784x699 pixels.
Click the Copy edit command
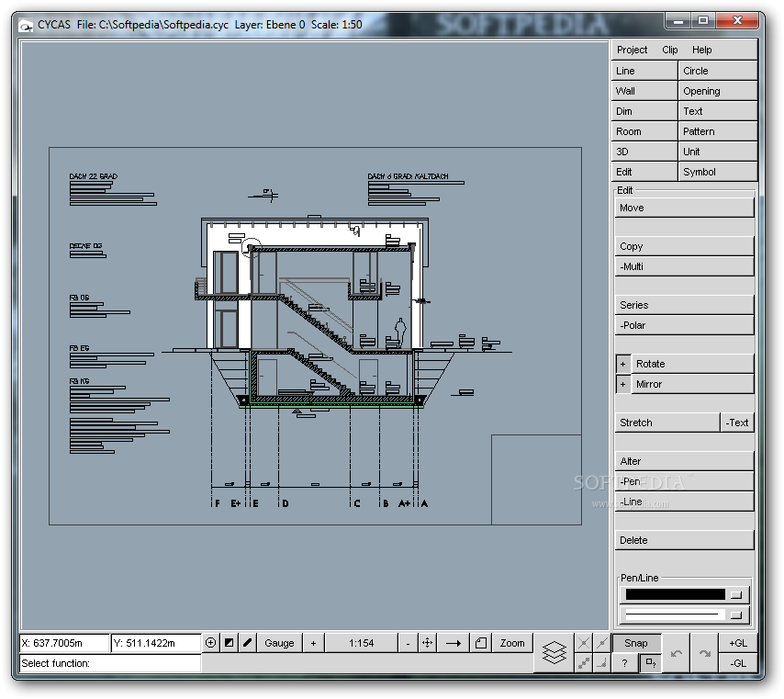point(684,246)
